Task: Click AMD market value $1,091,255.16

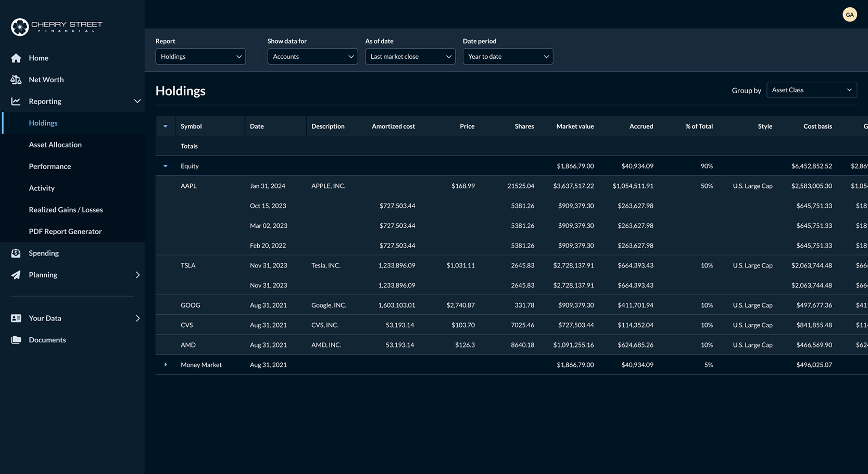Action: [x=573, y=345]
